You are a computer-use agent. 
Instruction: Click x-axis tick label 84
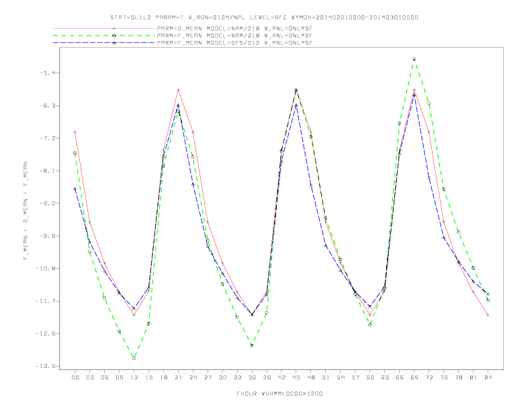click(488, 377)
